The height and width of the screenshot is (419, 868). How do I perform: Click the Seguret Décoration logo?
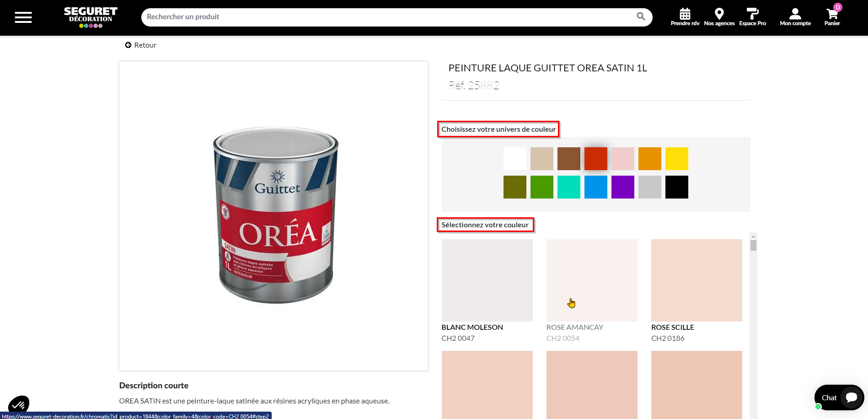coord(91,17)
